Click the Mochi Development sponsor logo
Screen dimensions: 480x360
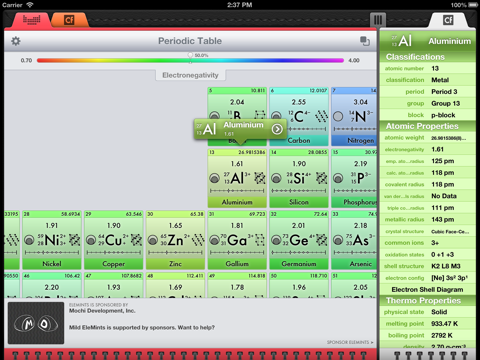tap(36, 323)
